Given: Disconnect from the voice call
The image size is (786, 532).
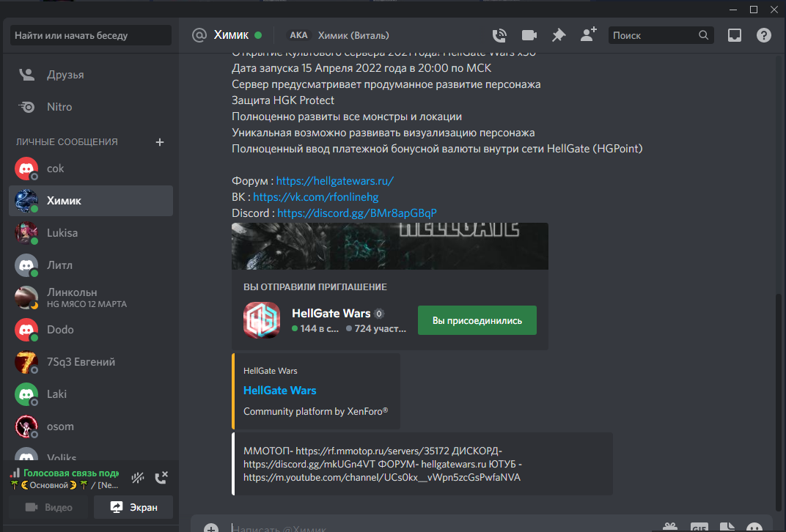Looking at the screenshot, I should point(161,478).
